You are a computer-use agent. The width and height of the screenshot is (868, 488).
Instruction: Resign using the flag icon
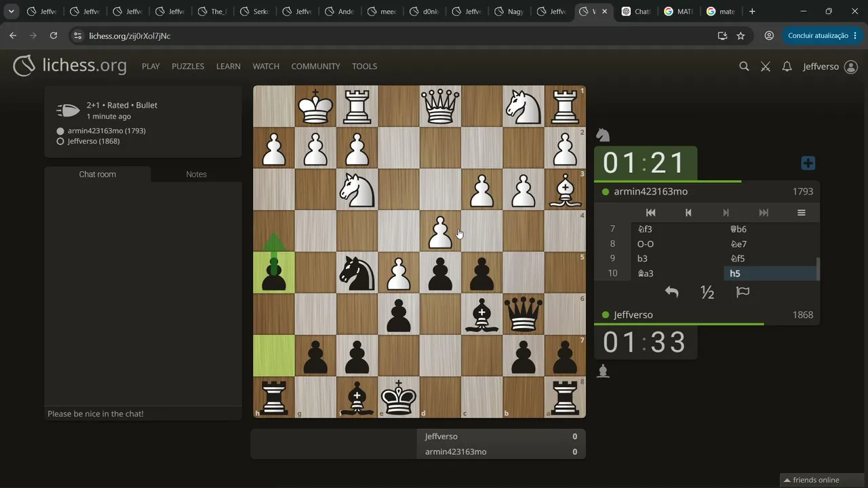pyautogui.click(x=743, y=292)
